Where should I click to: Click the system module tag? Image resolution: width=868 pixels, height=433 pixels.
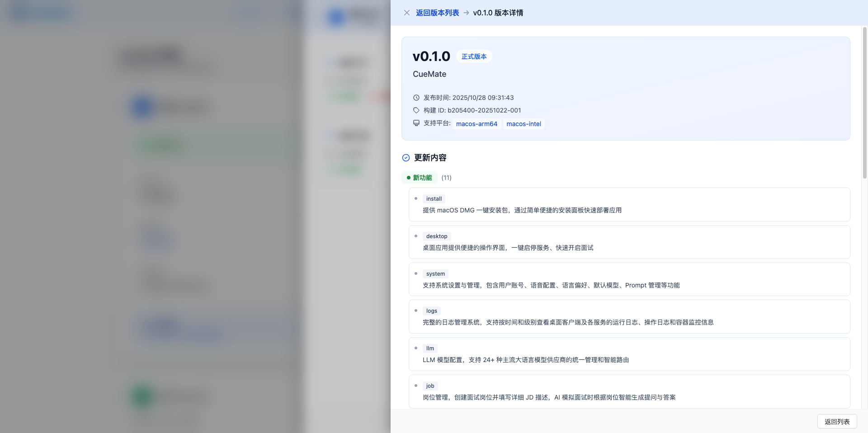[435, 274]
